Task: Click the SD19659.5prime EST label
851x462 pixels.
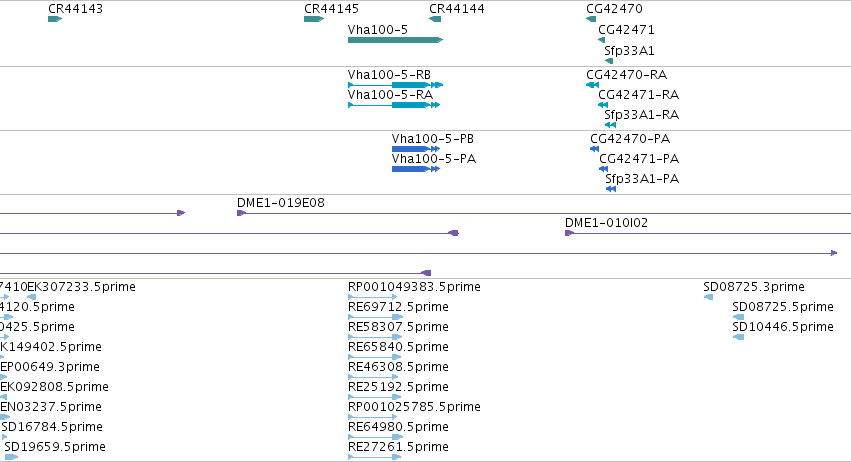Action: 55,447
